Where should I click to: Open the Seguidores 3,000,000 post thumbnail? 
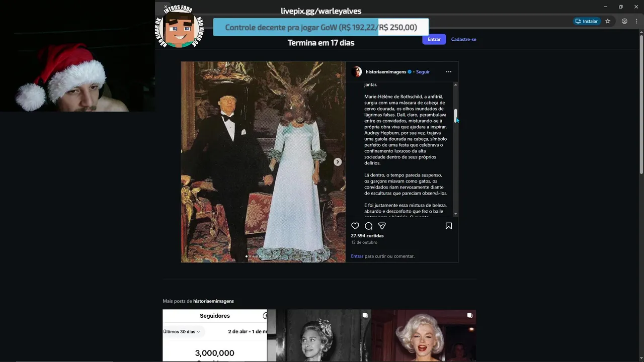pos(215,335)
